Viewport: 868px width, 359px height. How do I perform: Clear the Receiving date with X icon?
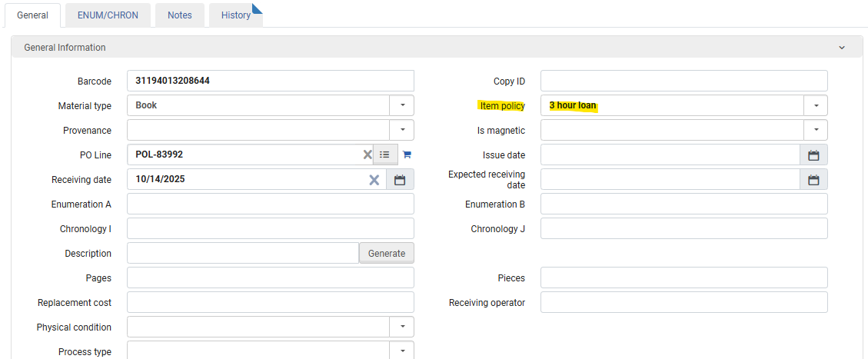374,180
